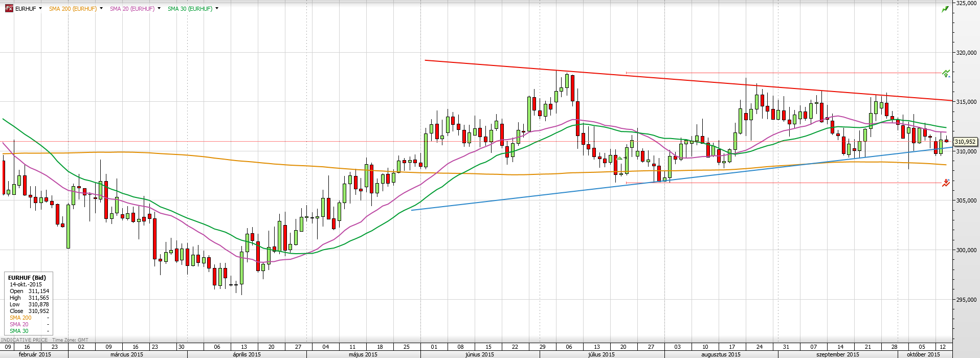Click the SMA 20 row in info box
This screenshot has height=358, width=980.
coord(29,324)
